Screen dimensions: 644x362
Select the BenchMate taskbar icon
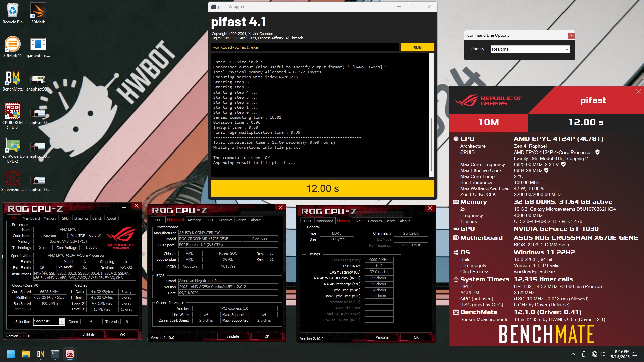point(41,354)
